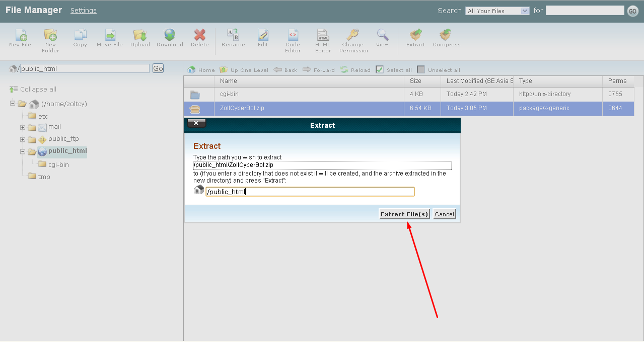Click the path input showing public_html
Image resolution: width=644 pixels, height=342 pixels.
(x=85, y=68)
